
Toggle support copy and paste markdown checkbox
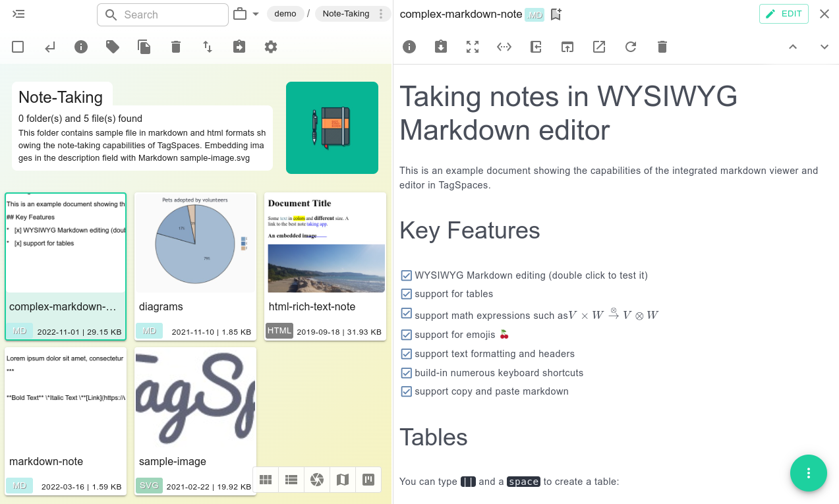tap(407, 391)
